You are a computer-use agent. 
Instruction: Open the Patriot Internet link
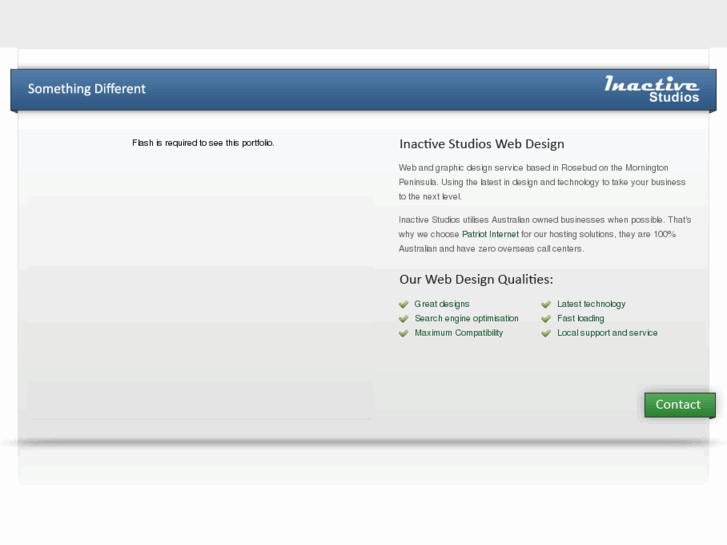[x=490, y=234]
